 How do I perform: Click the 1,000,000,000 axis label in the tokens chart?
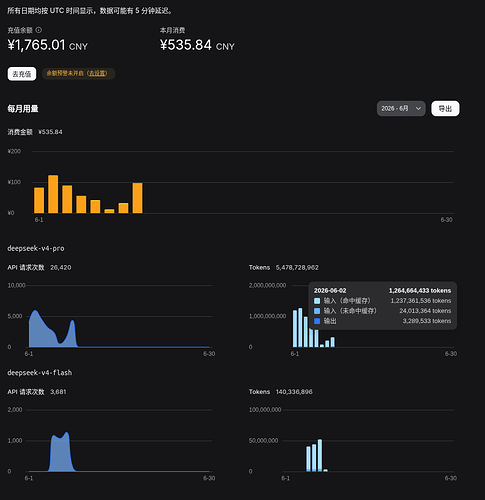click(x=267, y=316)
